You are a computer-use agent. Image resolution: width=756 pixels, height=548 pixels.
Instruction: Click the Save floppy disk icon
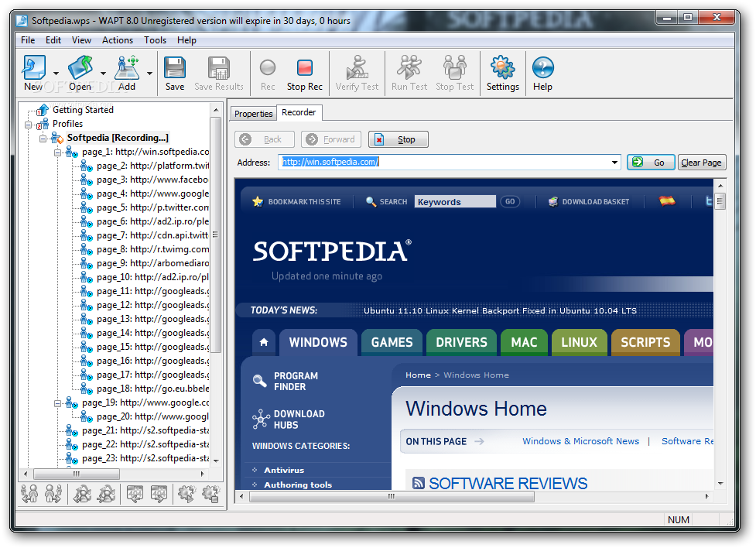(175, 67)
